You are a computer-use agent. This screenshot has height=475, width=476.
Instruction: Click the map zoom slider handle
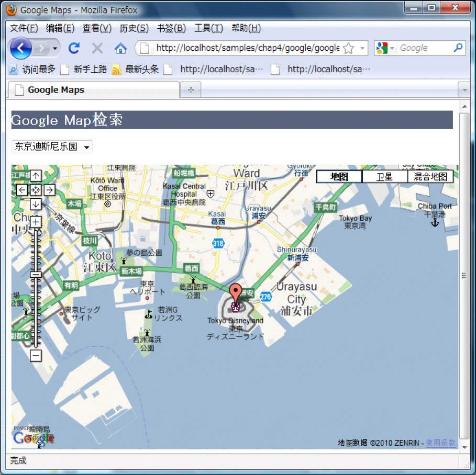coord(36,274)
